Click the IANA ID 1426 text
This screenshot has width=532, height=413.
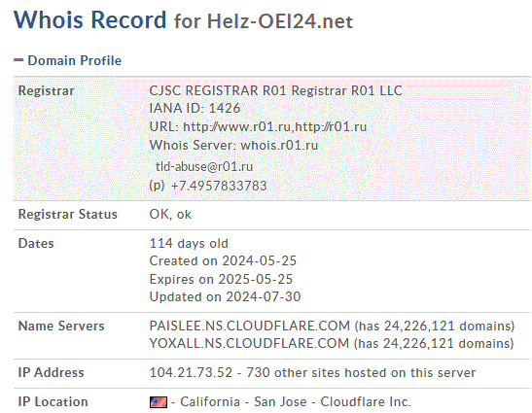pos(195,108)
